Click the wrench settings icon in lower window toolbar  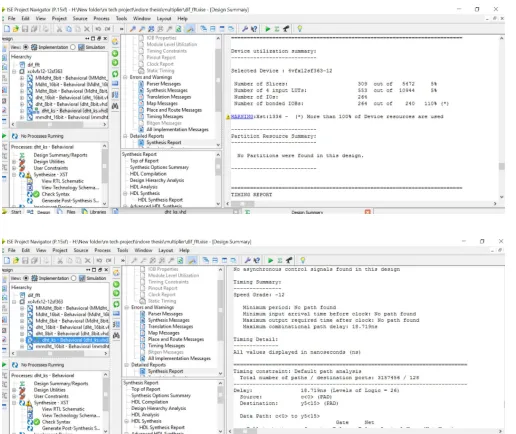(247, 260)
